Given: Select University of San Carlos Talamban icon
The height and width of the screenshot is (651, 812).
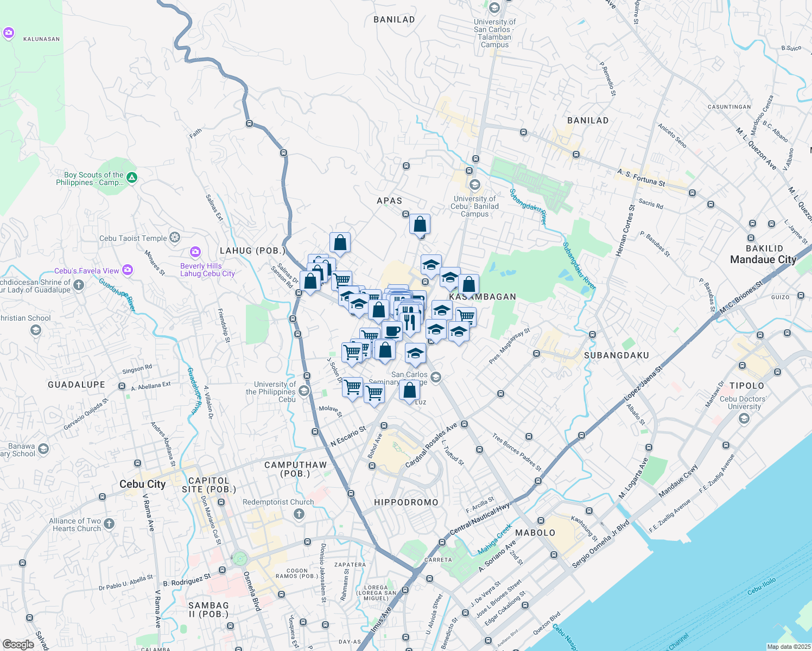Looking at the screenshot, I should (494, 8).
